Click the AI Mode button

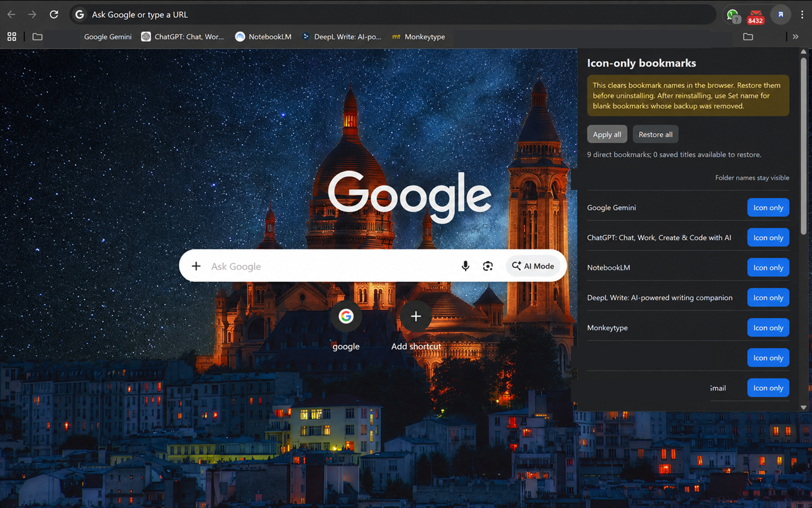[x=534, y=266]
